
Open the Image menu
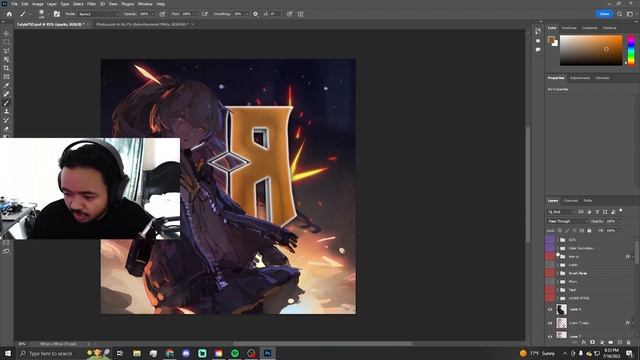(38, 4)
